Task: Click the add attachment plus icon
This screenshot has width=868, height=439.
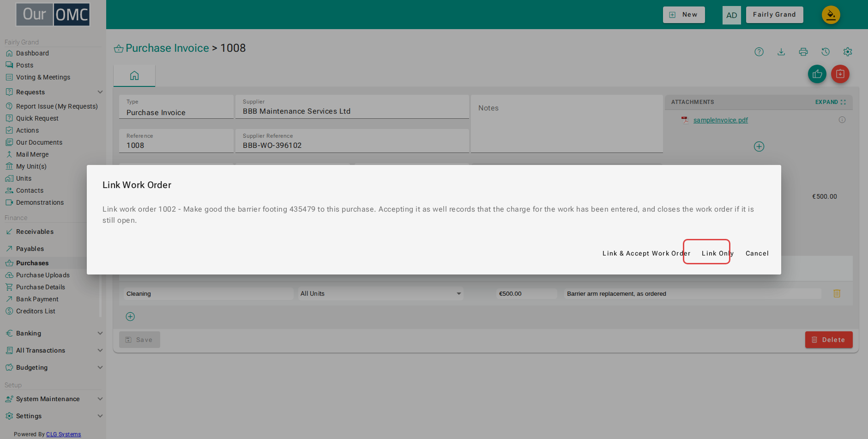Action: pos(759,146)
